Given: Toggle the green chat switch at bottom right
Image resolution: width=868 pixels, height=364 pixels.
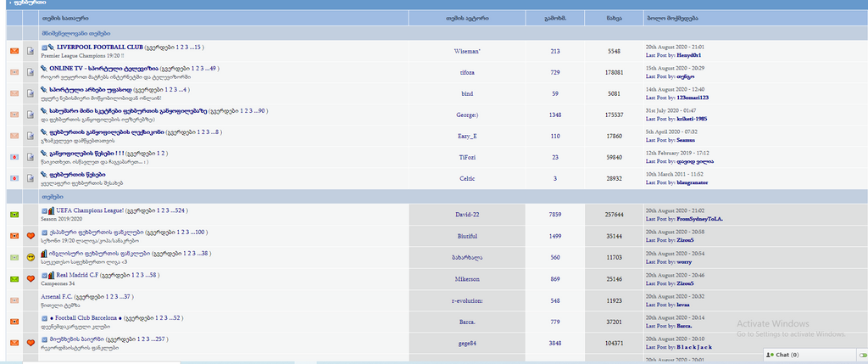Looking at the screenshot, I should 862,355.
